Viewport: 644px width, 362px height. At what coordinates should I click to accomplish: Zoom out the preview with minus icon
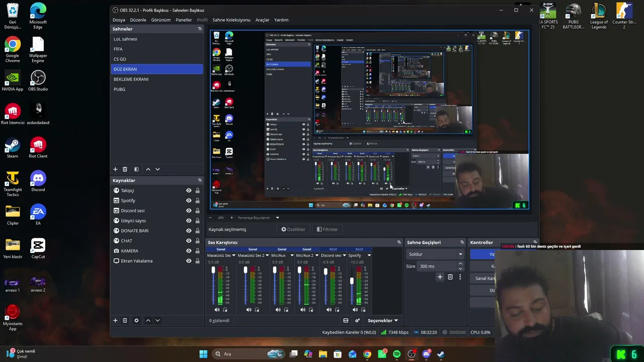[210, 218]
